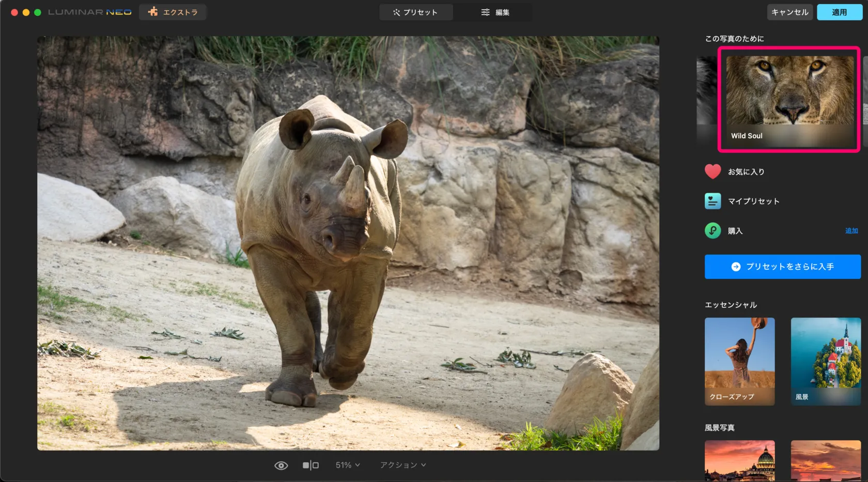Viewport: 868px width, 482px height.
Task: Open the アクション dropdown menu
Action: [x=403, y=465]
